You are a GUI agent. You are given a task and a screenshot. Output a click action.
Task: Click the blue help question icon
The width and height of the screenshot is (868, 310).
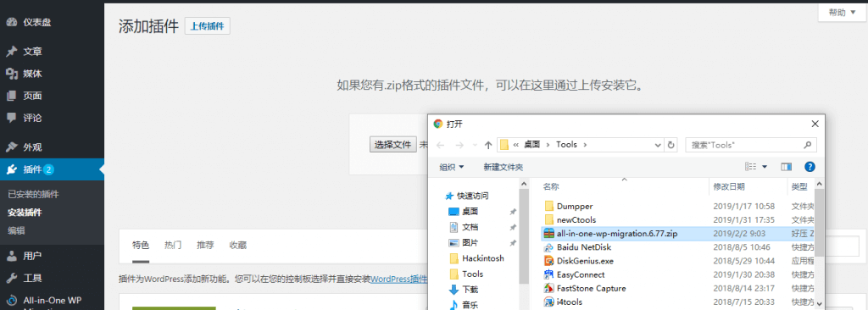pos(810,167)
